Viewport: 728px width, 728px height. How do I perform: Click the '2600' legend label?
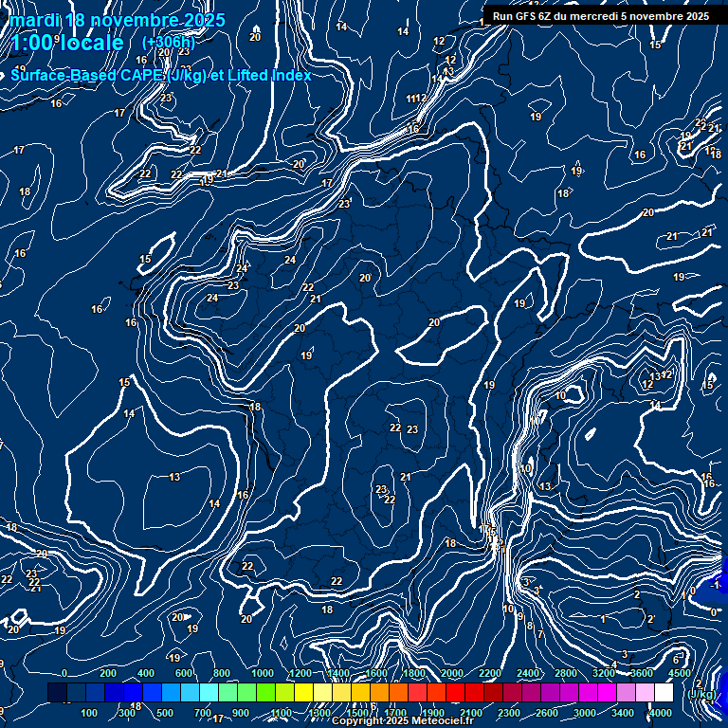[547, 713]
